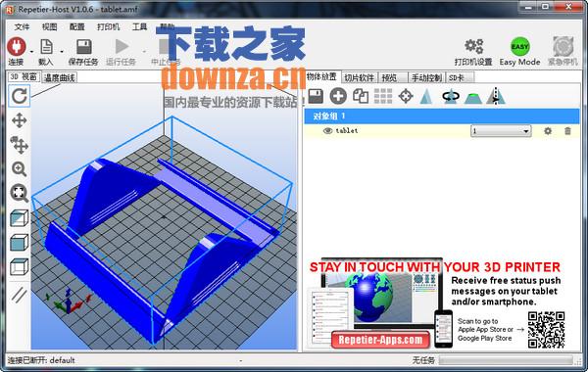Open the 文件 (File) menu
The width and height of the screenshot is (588, 372).
point(22,26)
